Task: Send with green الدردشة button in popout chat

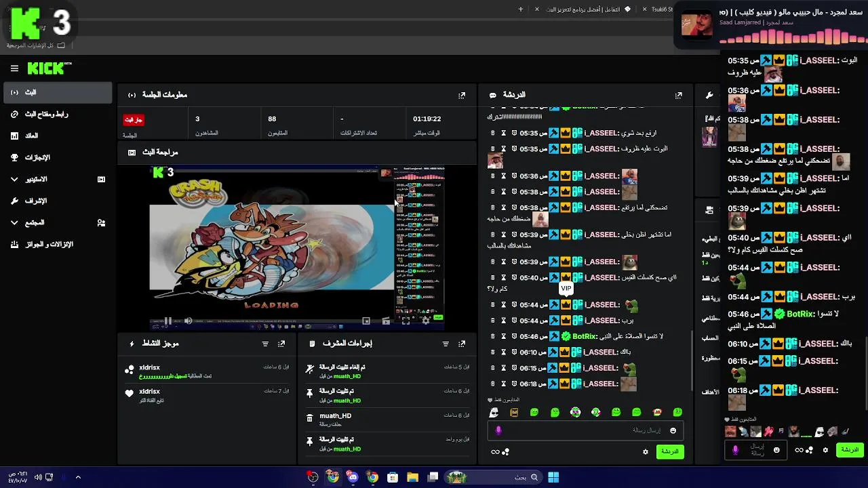Action: coord(850,450)
